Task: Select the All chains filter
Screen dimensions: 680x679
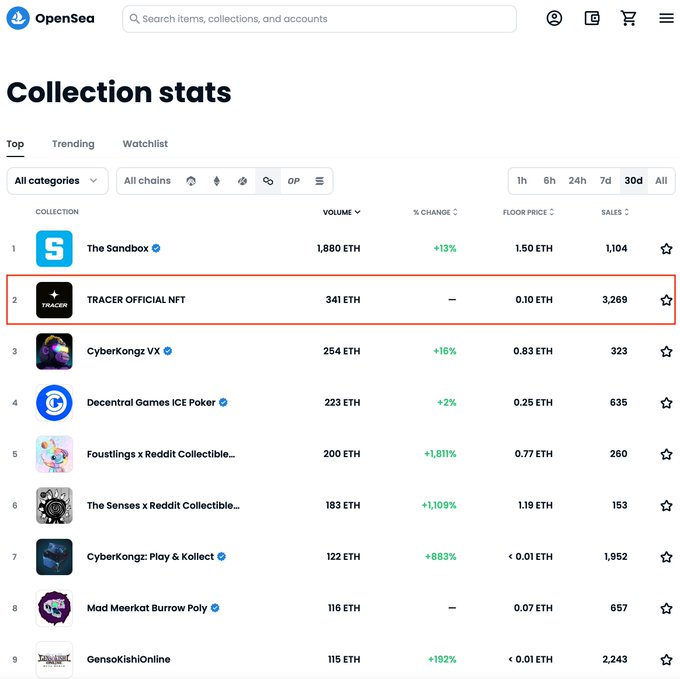Action: [147, 181]
